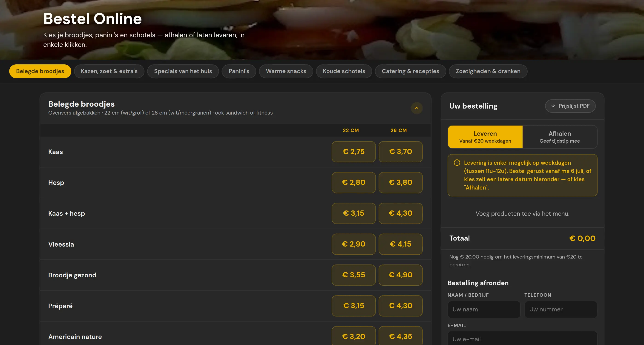Go to the Panini's tab
Screen dimensions: 644x345
coord(239,71)
